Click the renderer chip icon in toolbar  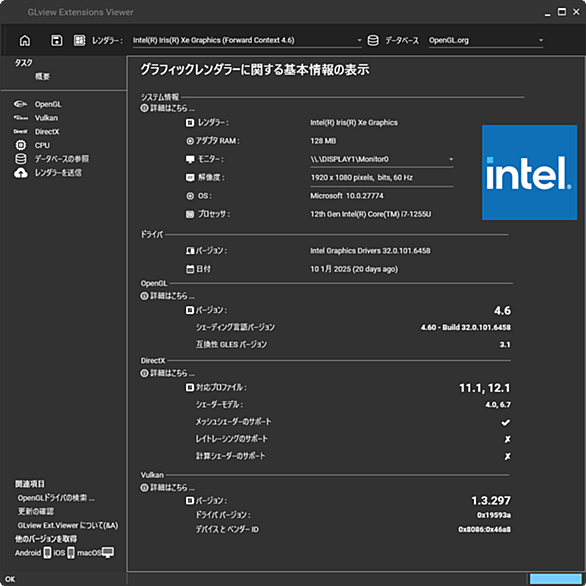pyautogui.click(x=79, y=40)
